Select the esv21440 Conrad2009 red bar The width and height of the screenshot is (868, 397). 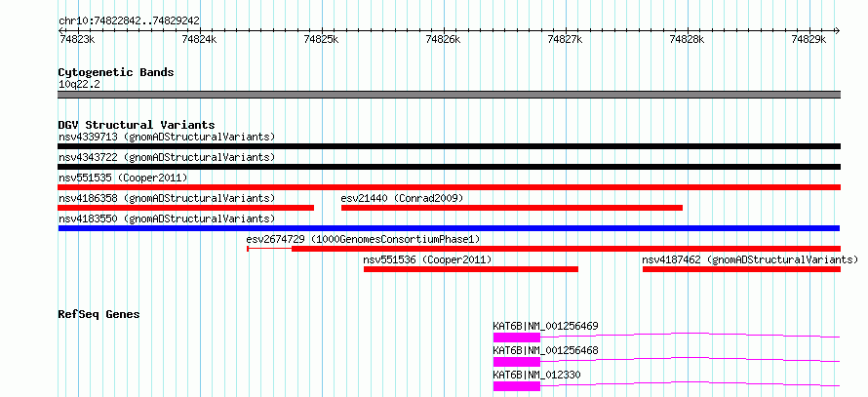[x=512, y=208]
